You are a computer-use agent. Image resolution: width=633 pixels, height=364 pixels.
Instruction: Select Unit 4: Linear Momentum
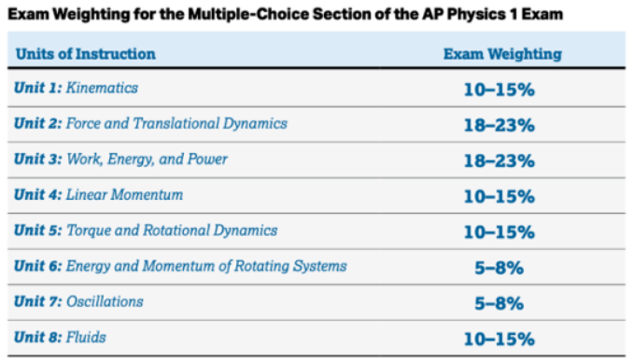click(x=99, y=195)
